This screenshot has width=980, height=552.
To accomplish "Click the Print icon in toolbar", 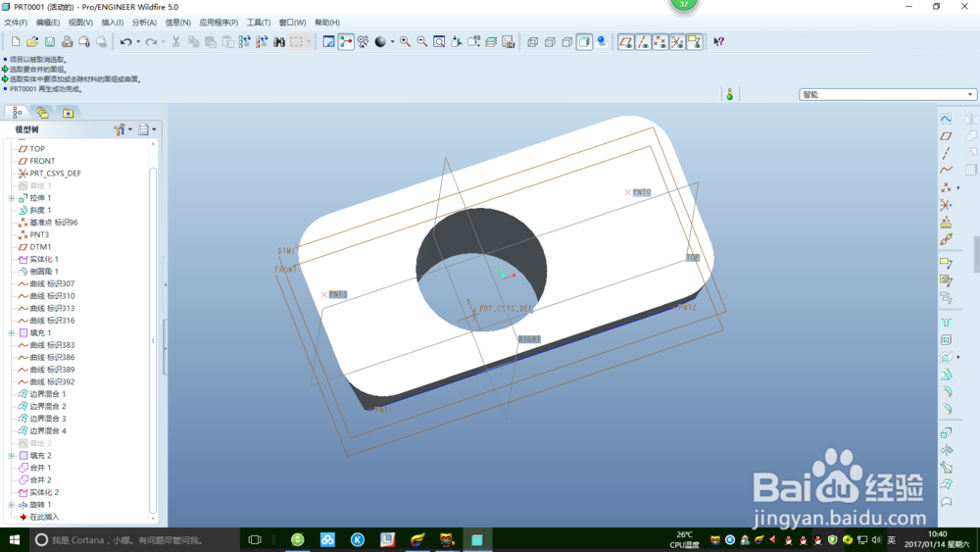I will 67,42.
